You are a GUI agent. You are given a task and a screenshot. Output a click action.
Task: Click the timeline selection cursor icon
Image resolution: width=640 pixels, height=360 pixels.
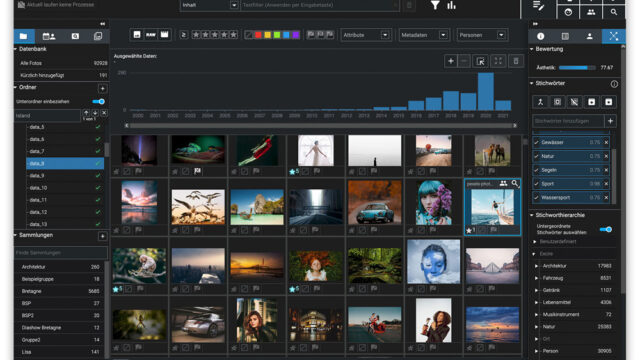click(x=480, y=61)
